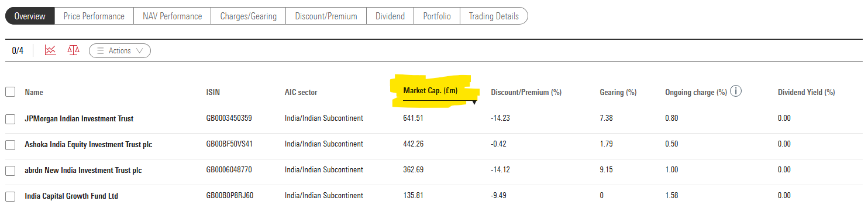Click ISIN GB0003450359
Image resolution: width=868 pixels, height=211 pixels.
tap(229, 118)
